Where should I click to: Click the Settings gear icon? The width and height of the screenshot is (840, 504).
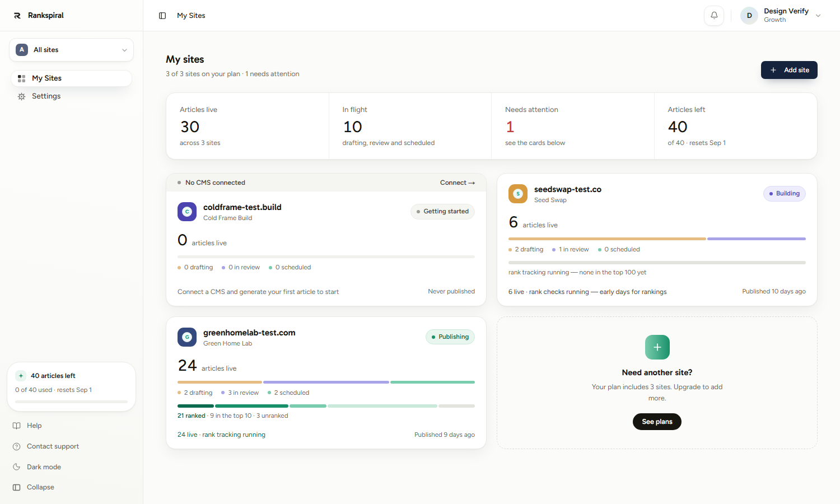pyautogui.click(x=21, y=96)
